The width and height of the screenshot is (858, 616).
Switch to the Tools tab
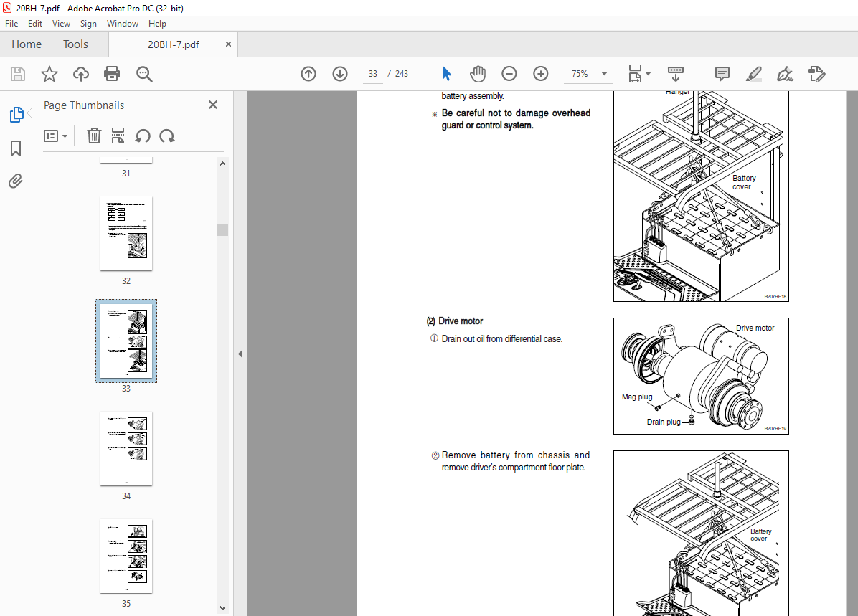coord(75,44)
